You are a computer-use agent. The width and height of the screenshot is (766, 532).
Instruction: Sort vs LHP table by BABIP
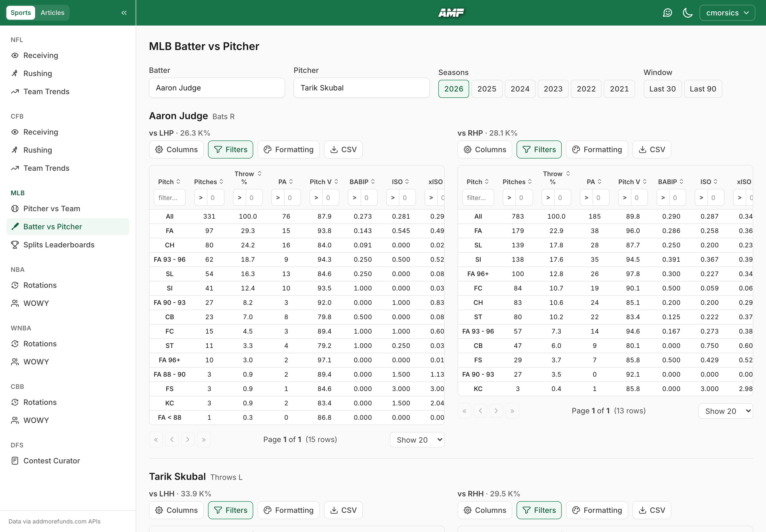pyautogui.click(x=362, y=182)
